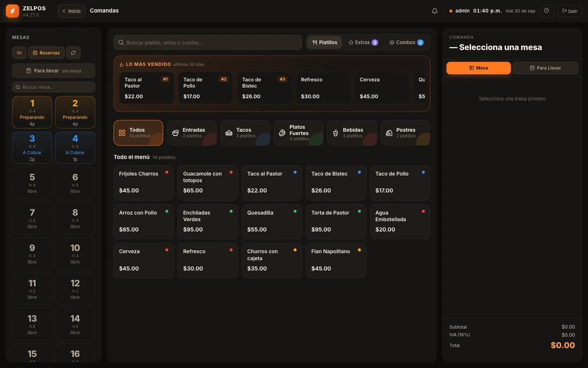Click the flame icon beside Lo Más Vendido

click(x=121, y=64)
